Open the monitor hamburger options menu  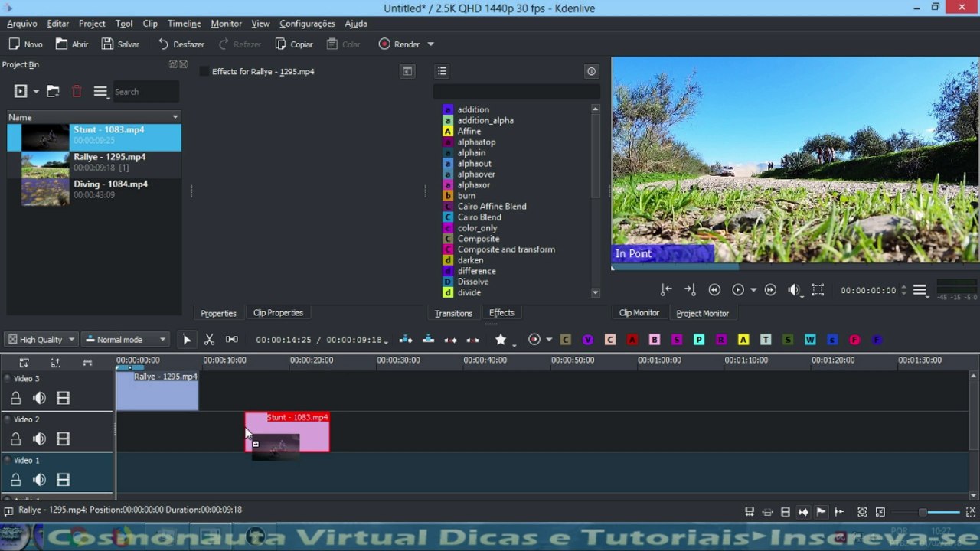point(920,290)
